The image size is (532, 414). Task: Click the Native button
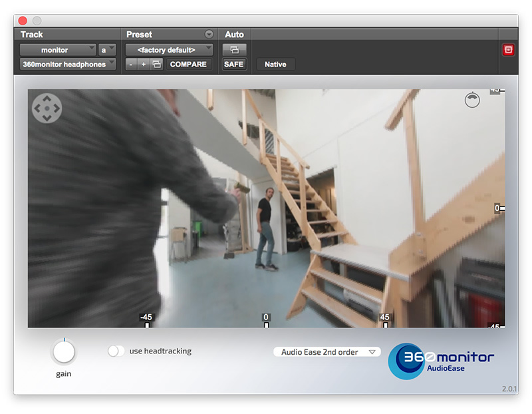(x=275, y=64)
